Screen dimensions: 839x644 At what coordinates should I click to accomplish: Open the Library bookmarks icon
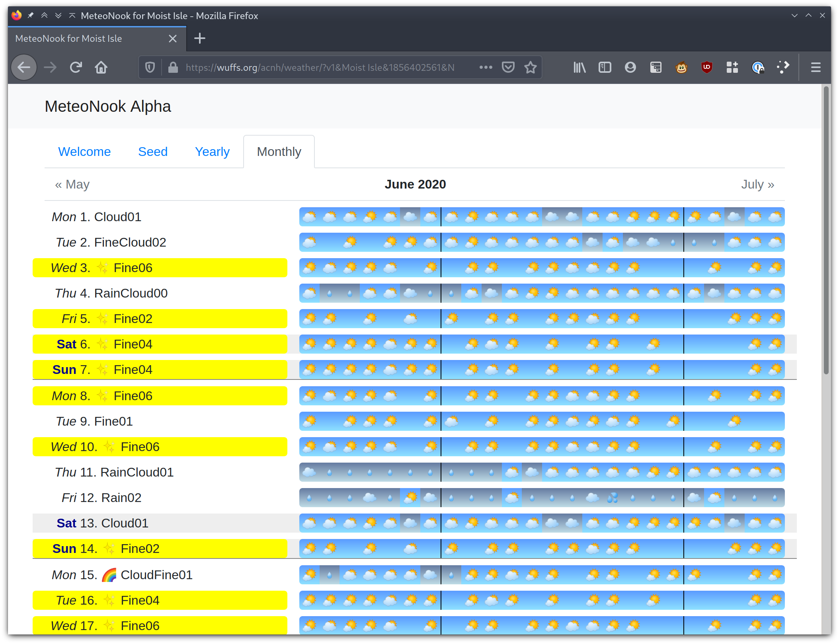pos(579,67)
